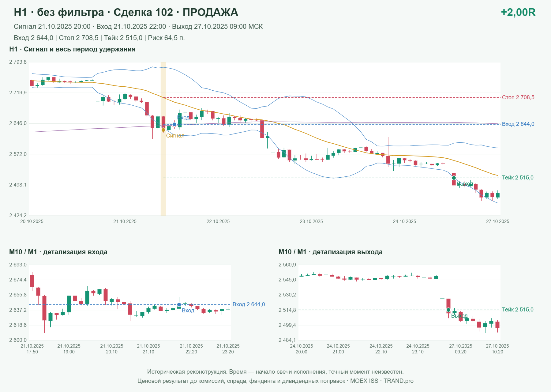Click the "Вход 2 644,0" label beside entry detail chart

(249, 304)
